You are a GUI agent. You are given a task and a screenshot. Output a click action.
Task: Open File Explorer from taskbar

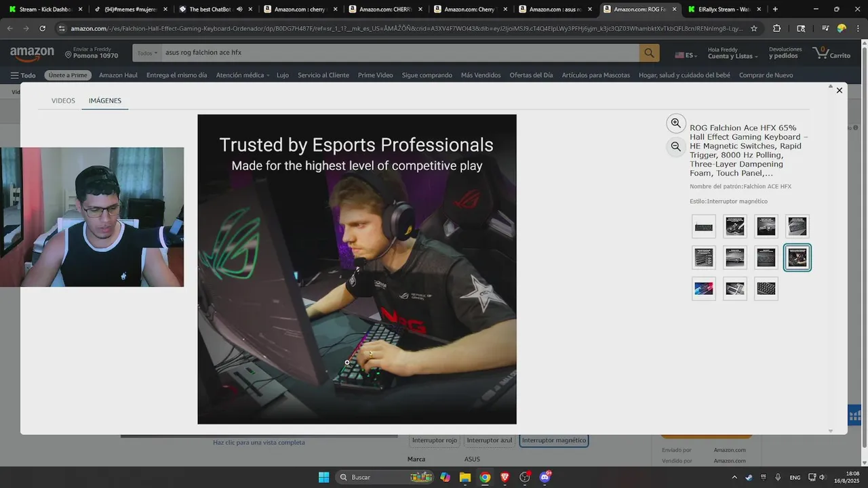465,477
